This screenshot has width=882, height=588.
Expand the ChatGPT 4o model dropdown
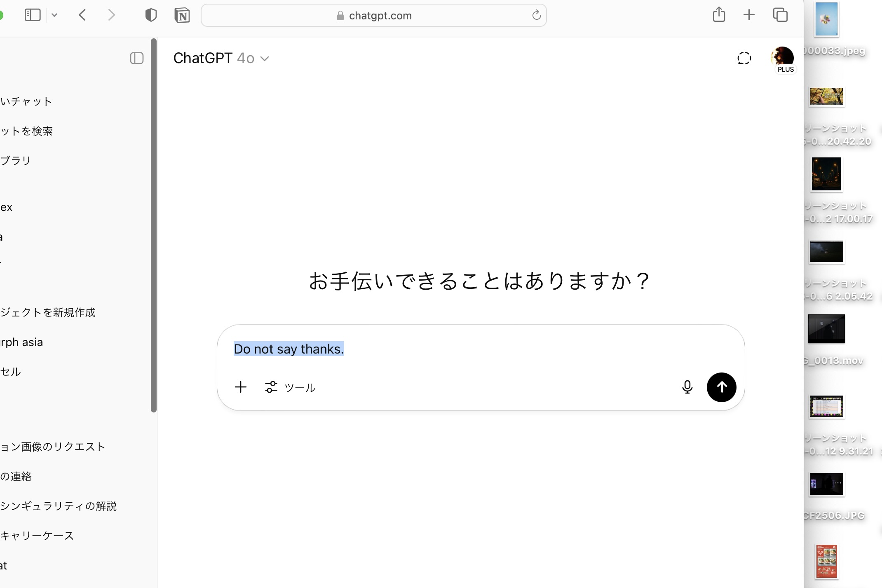point(221,58)
